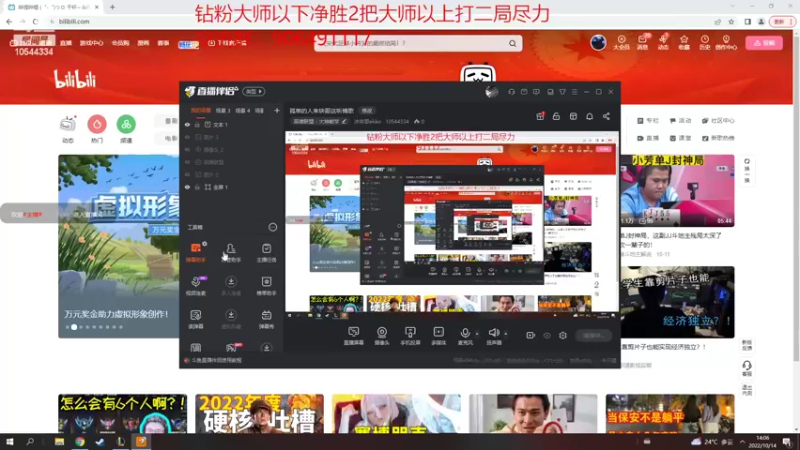The image size is (800, 450).
Task: Toggle lock on 文本 1 source
Action: [197, 124]
